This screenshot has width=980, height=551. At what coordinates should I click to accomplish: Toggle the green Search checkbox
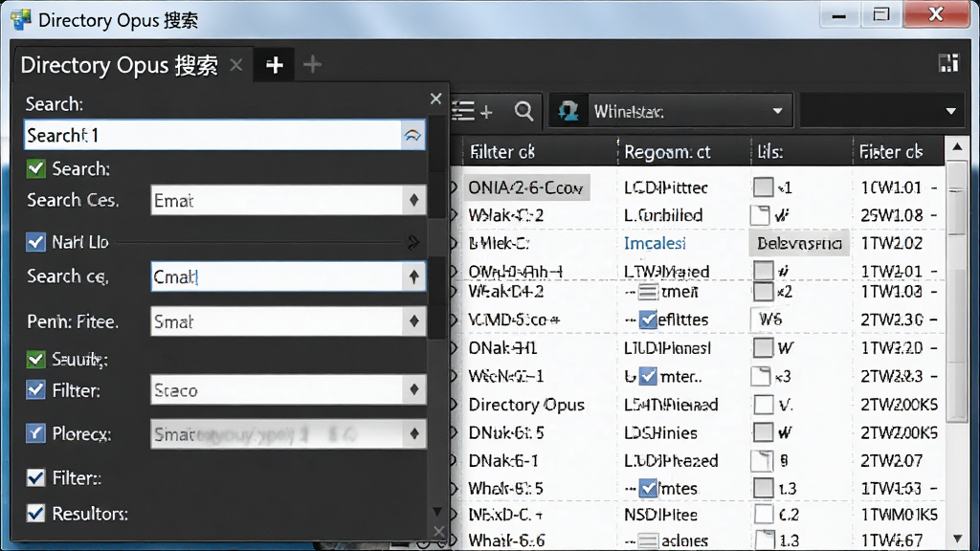[35, 168]
